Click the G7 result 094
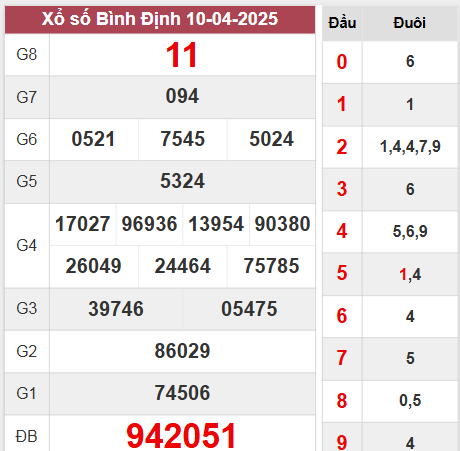 182,96
